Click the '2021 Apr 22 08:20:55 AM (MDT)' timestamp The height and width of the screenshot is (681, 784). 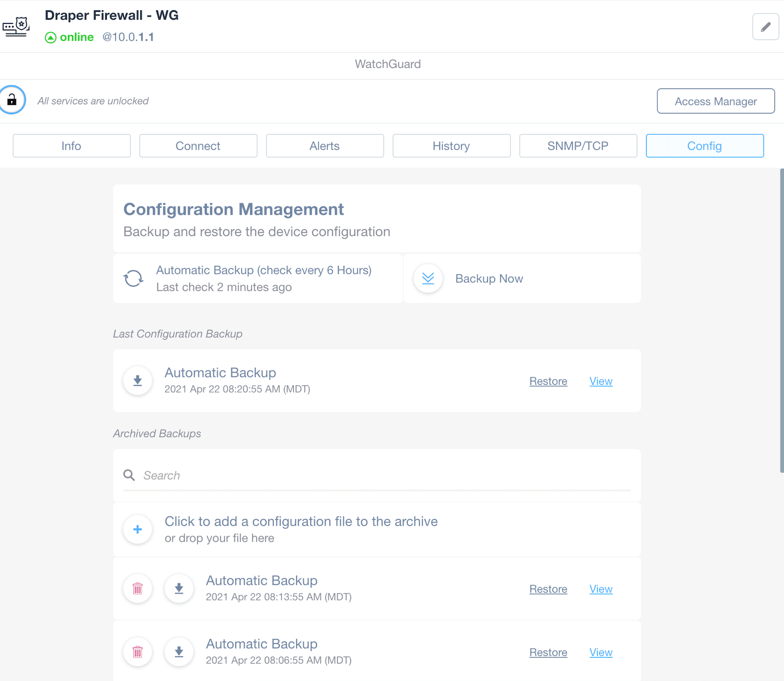coord(237,389)
